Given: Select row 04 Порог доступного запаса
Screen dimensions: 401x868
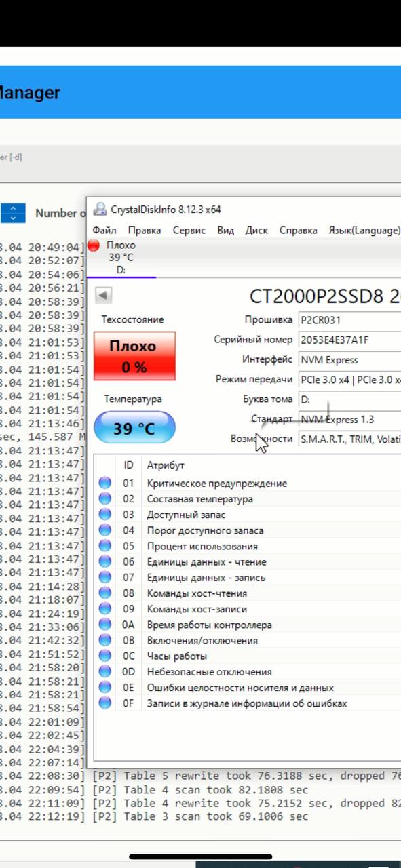Looking at the screenshot, I should [248, 530].
